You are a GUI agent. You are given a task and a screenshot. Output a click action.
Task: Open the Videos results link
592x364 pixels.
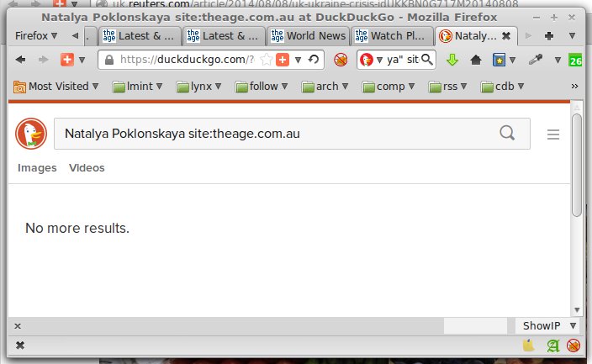click(87, 167)
